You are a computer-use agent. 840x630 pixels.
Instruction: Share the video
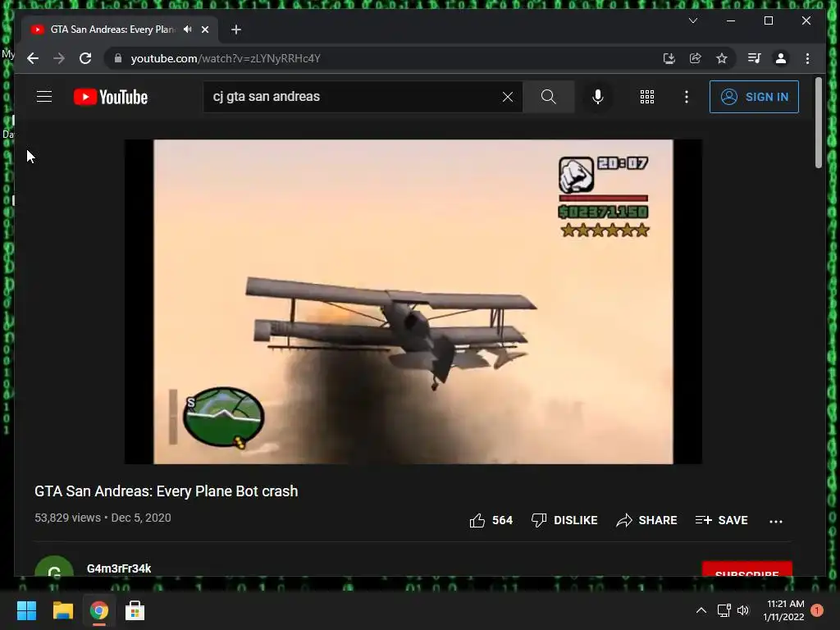tap(646, 520)
